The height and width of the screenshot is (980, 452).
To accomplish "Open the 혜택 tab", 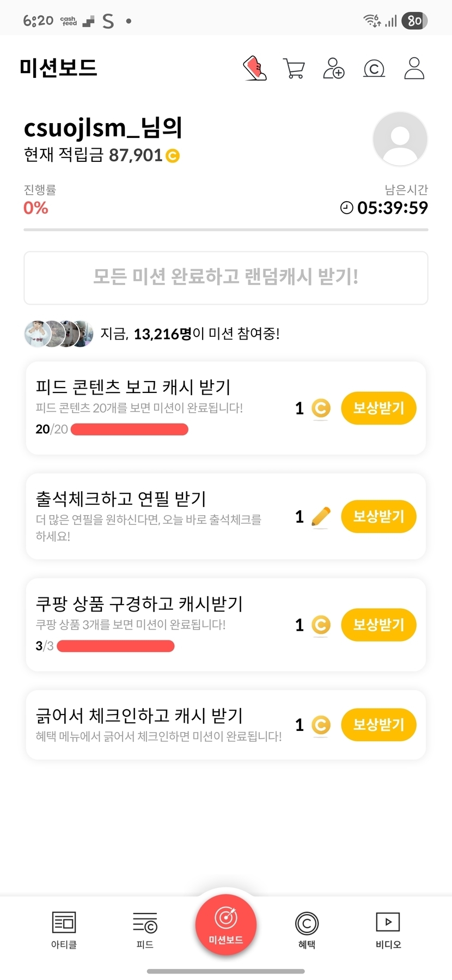I will [307, 930].
